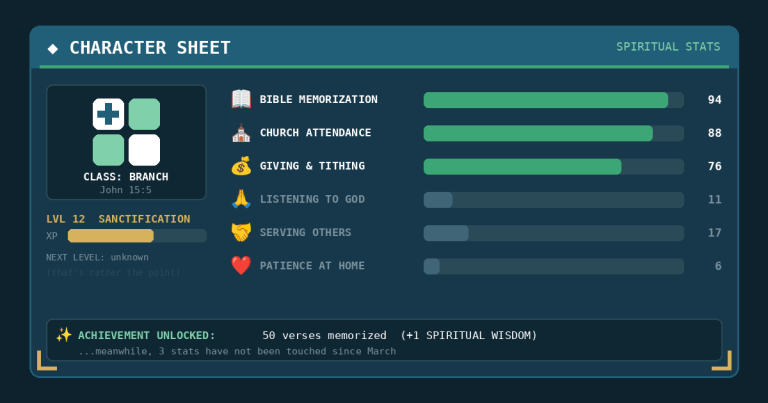
Task: Click the gold XP progress bar
Action: pyautogui.click(x=137, y=236)
